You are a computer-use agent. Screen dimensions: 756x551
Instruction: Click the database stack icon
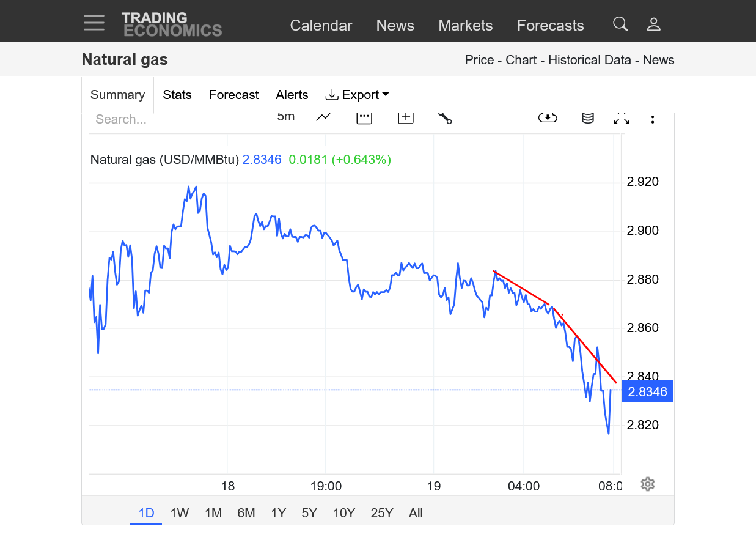(x=587, y=118)
